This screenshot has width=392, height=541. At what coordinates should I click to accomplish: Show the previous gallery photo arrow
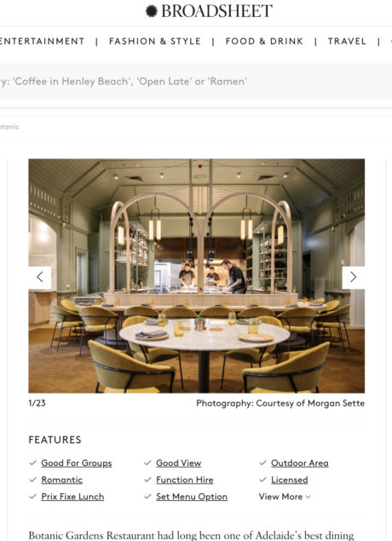pos(40,277)
